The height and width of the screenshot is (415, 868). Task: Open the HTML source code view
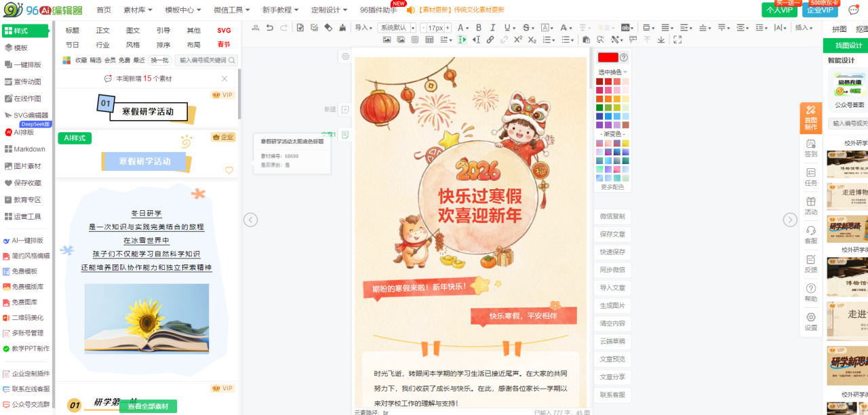click(256, 28)
